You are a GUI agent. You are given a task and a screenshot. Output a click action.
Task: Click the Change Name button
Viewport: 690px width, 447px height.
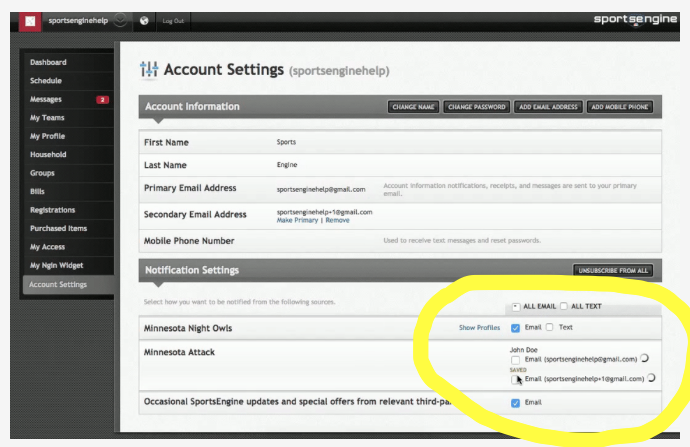pyautogui.click(x=413, y=107)
